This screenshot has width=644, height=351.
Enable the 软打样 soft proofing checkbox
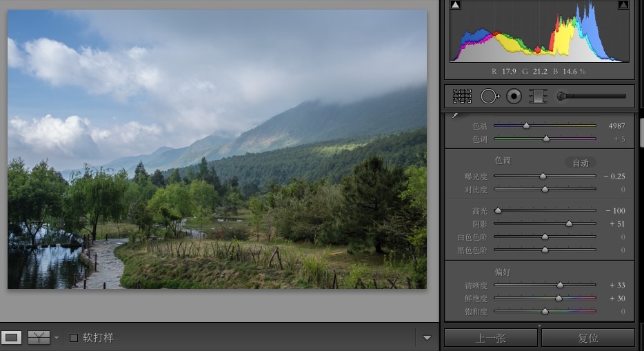pos(74,338)
